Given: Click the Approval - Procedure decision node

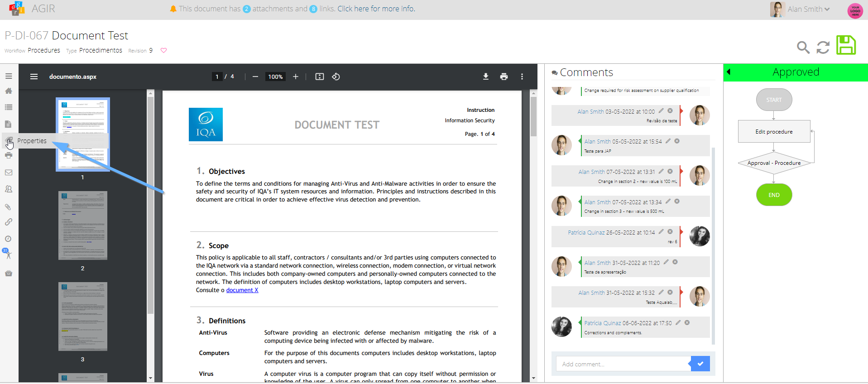Looking at the screenshot, I should pyautogui.click(x=774, y=163).
